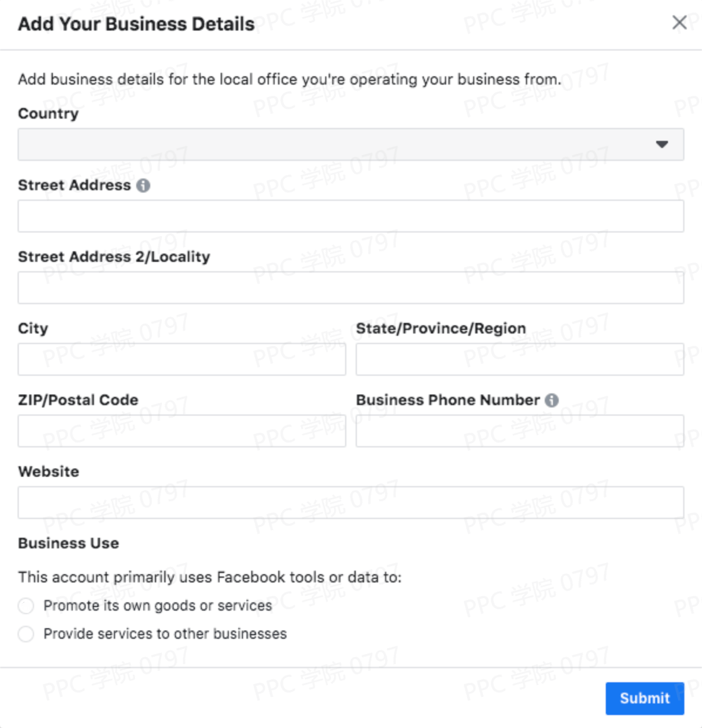Click the State/Province/Region input box

pos(519,359)
